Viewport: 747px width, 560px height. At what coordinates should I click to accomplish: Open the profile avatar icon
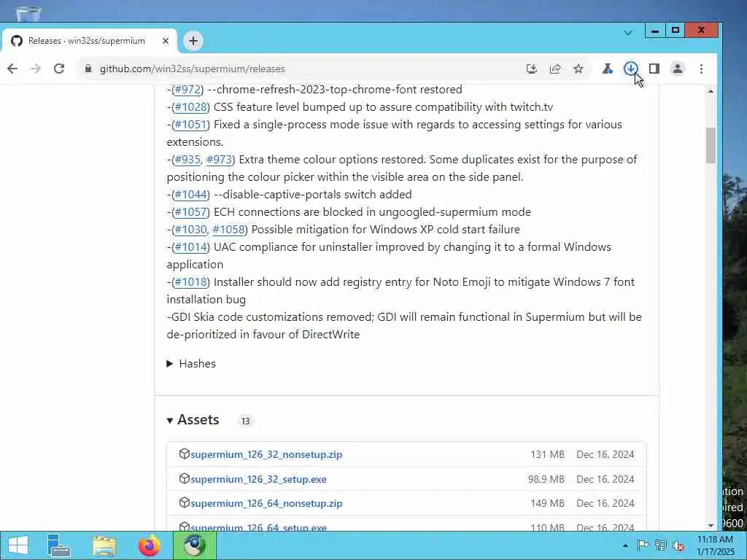point(678,69)
